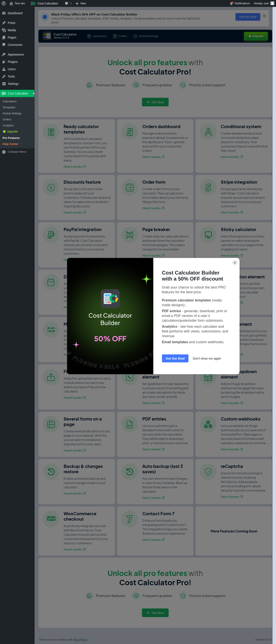Click WooCommerce checkout Woo icon
Image resolution: width=276 pixels, height=644 pixels.
[51, 519]
